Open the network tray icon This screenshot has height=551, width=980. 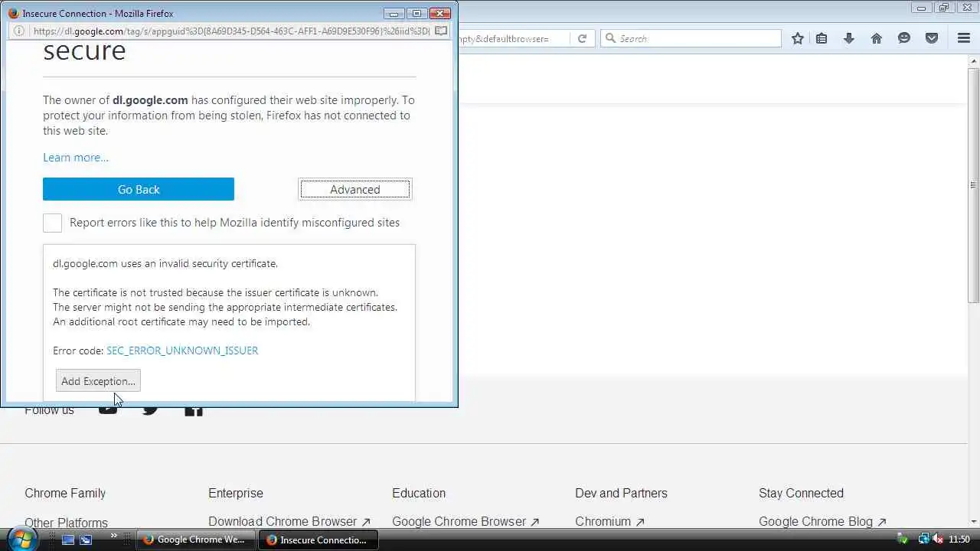923,540
